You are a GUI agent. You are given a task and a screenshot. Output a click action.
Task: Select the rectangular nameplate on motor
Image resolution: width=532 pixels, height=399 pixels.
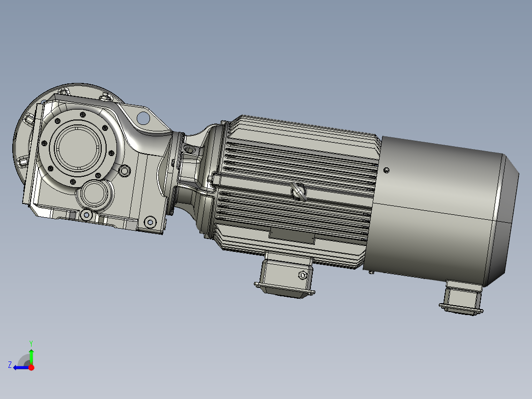pos(292,236)
